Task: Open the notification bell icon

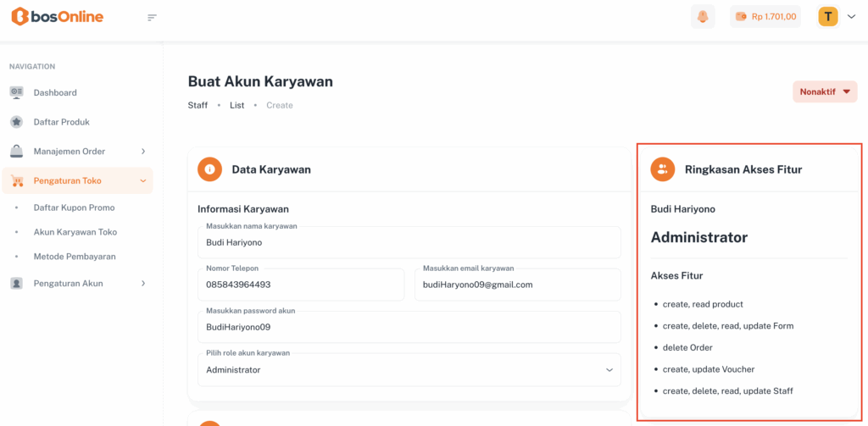Action: [x=703, y=16]
